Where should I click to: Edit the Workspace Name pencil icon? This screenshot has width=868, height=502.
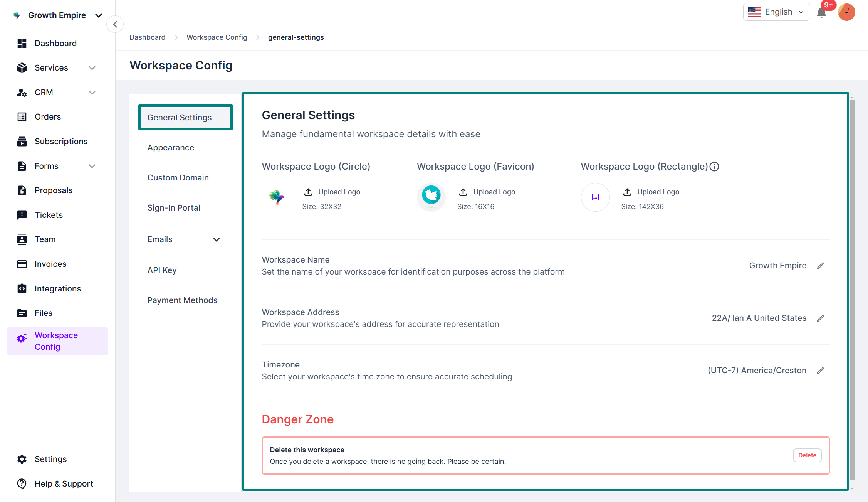coord(821,266)
